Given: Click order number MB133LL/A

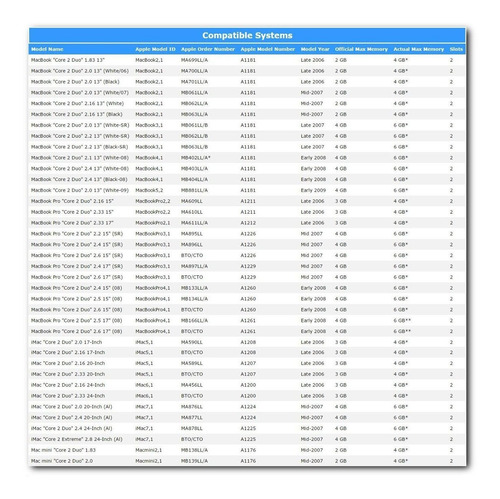Looking at the screenshot, I should (x=194, y=288).
